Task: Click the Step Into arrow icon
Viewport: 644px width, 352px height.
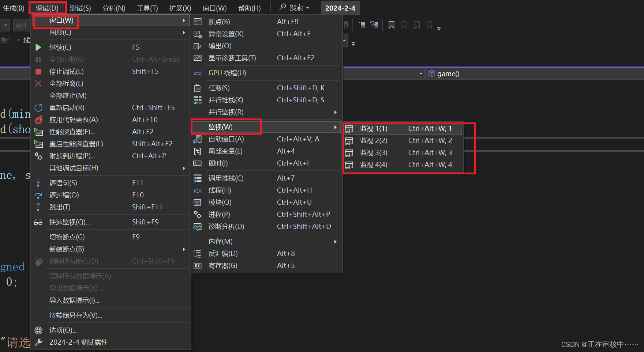Action: pyautogui.click(x=38, y=183)
